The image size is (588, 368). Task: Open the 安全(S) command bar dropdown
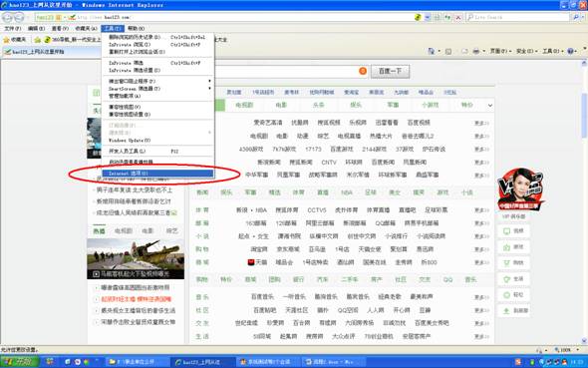[x=526, y=51]
